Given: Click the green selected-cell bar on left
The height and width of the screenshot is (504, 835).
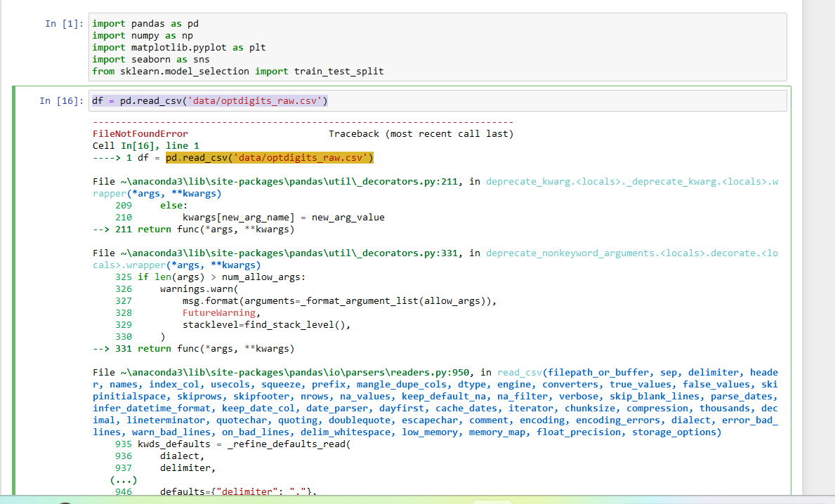Looking at the screenshot, I should click(14, 291).
